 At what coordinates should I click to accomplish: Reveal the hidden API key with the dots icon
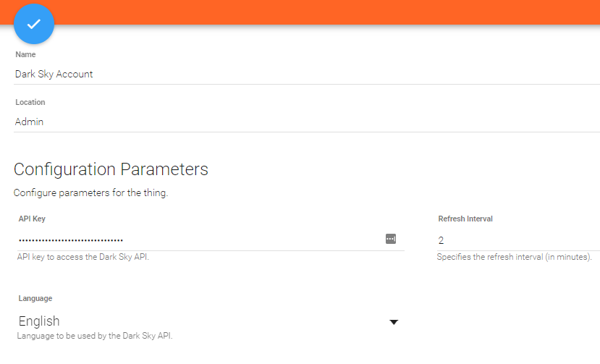click(391, 239)
